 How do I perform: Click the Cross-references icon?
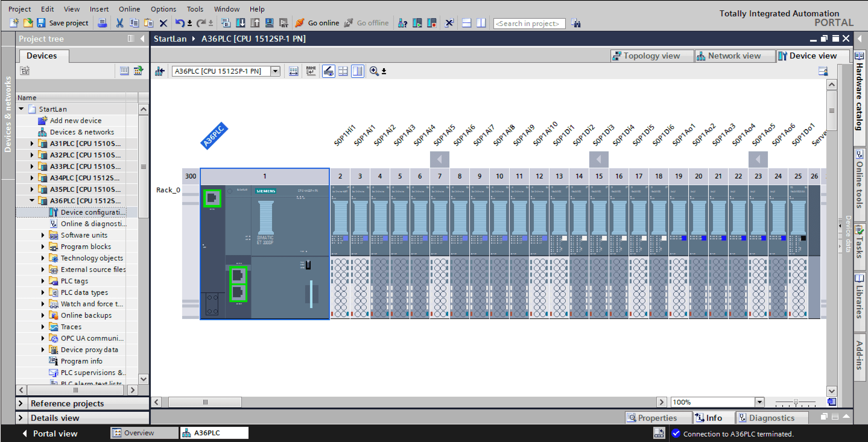[449, 23]
